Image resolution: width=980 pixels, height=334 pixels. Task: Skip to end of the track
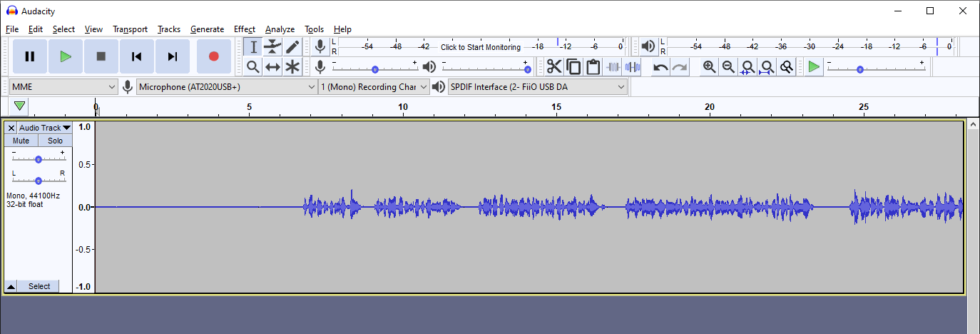point(173,56)
